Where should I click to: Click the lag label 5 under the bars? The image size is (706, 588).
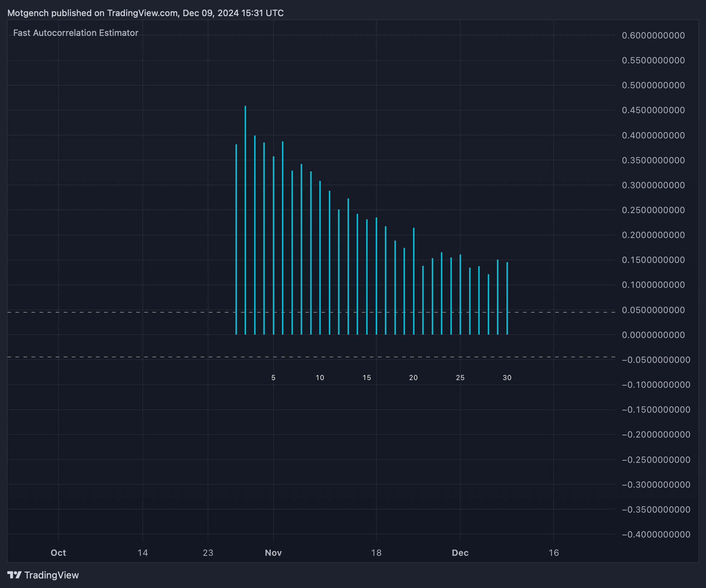tap(273, 378)
